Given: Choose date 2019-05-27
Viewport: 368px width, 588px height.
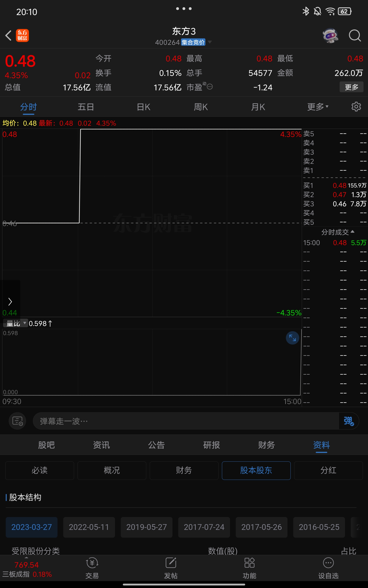Looking at the screenshot, I should (x=147, y=527).
